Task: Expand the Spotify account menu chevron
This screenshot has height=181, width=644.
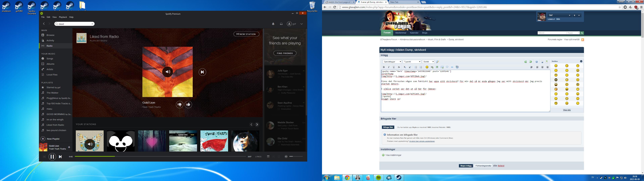Action: (x=302, y=24)
